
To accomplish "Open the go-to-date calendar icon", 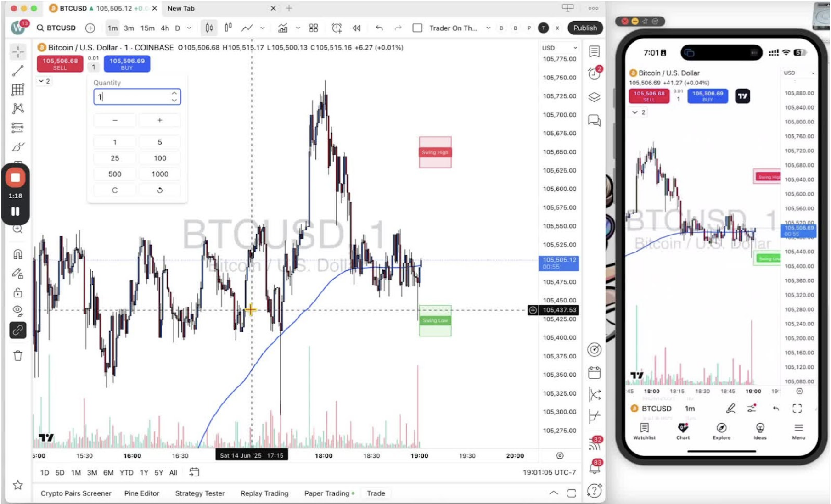I will pos(194,472).
